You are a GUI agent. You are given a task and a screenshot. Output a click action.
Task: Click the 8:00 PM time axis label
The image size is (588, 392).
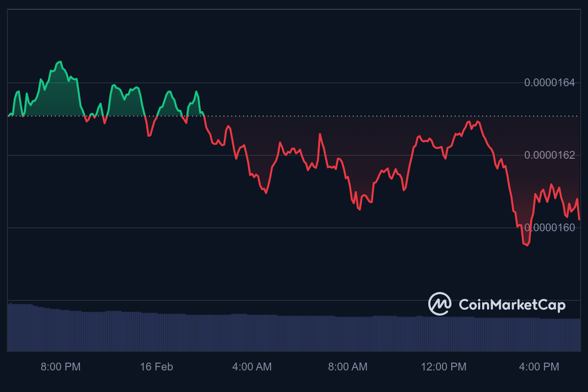click(60, 367)
